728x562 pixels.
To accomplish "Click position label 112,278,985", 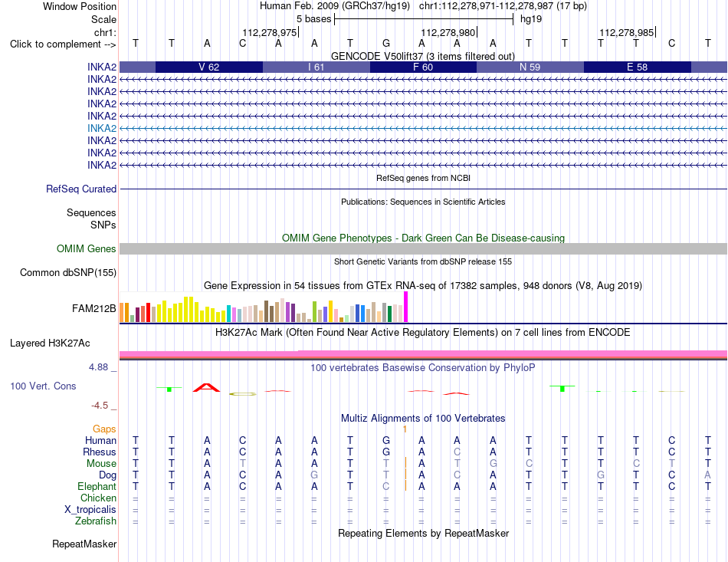I will pyautogui.click(x=627, y=32).
